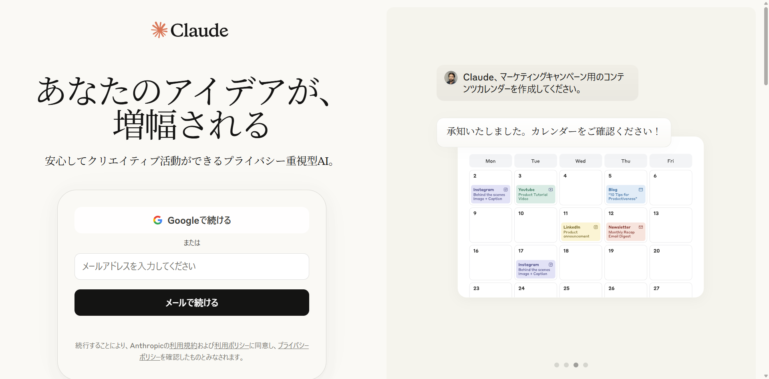
Task: Click the icon on the LinkedIn calendar card
Action: pos(595,227)
